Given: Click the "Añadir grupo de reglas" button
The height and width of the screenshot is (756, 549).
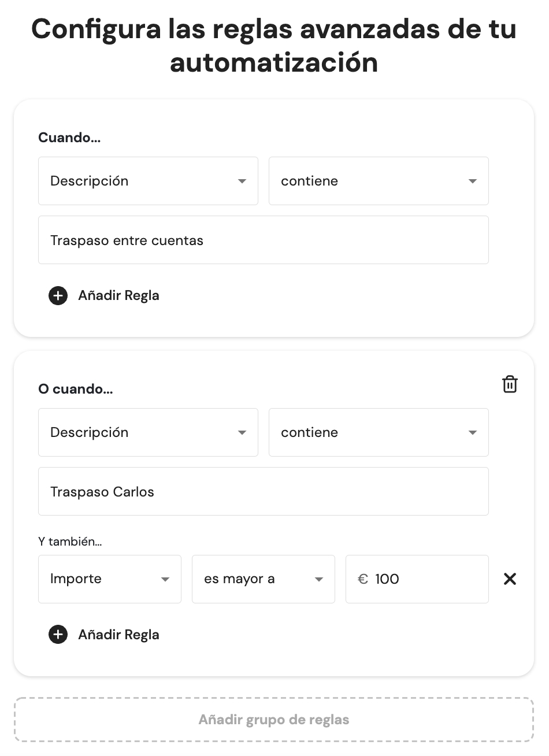Looking at the screenshot, I should 274,720.
